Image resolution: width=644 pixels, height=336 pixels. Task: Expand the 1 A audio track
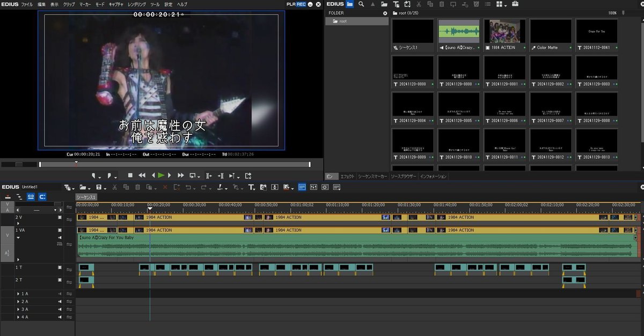point(18,294)
